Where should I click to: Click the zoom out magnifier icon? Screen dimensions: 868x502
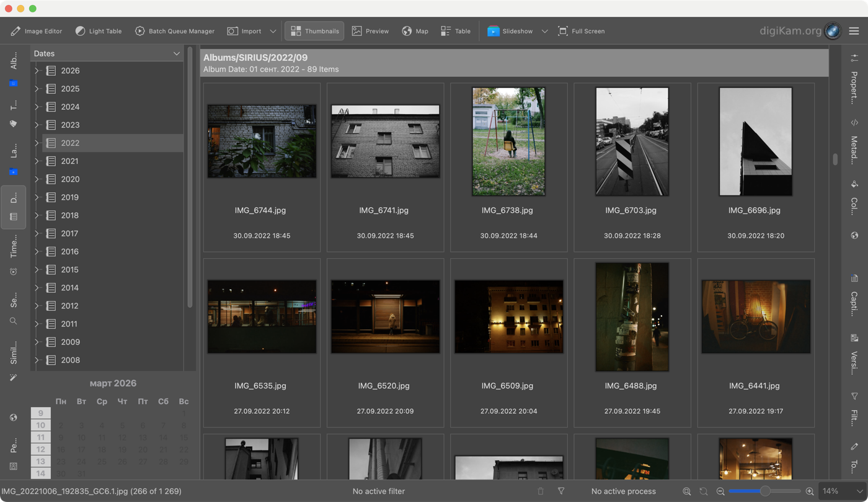[x=720, y=491]
